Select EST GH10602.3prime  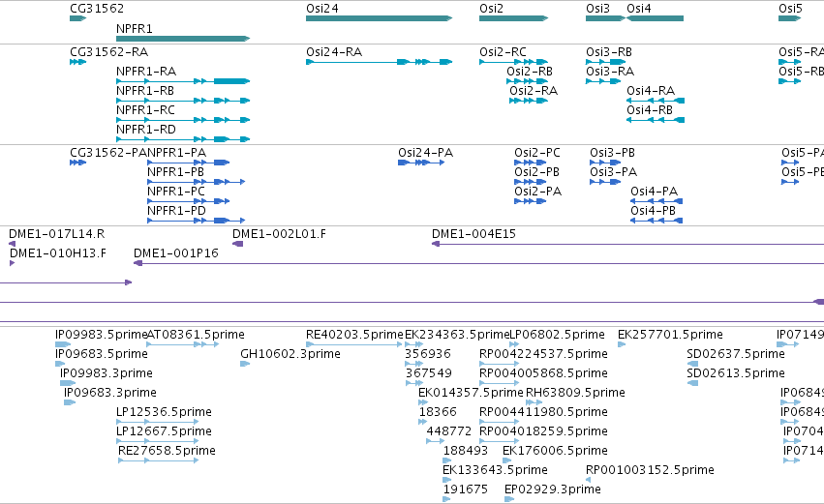(290, 354)
